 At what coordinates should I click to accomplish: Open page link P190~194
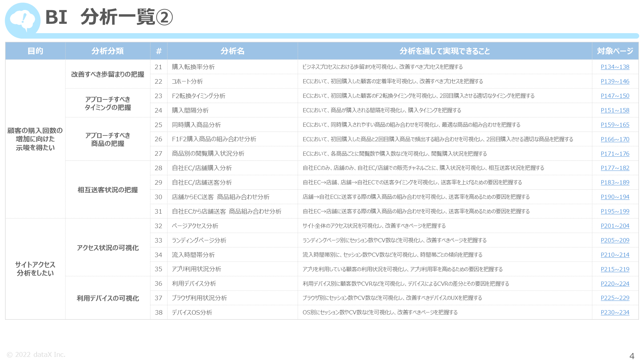click(615, 197)
